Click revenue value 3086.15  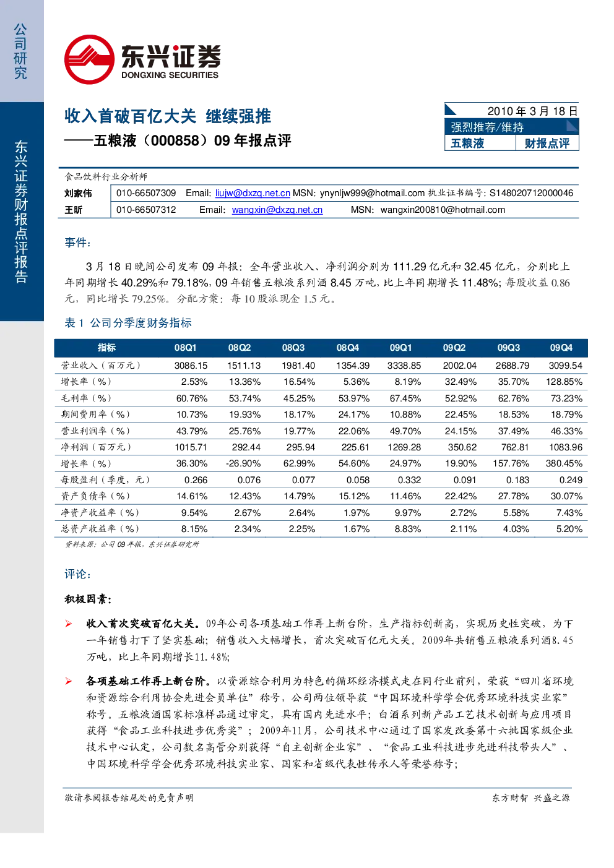click(x=191, y=366)
